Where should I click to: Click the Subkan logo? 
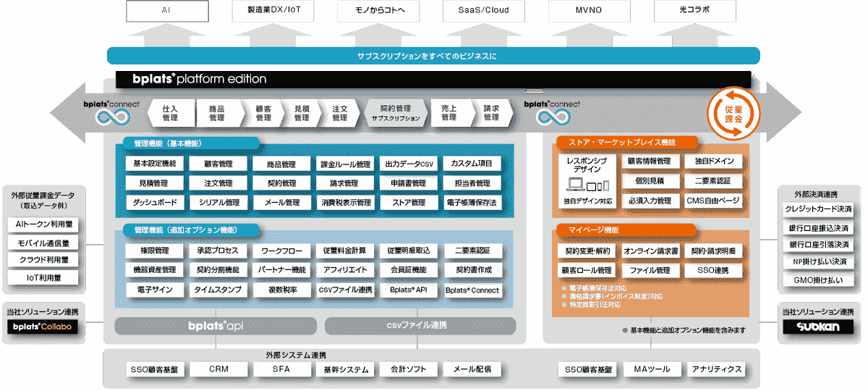click(819, 327)
